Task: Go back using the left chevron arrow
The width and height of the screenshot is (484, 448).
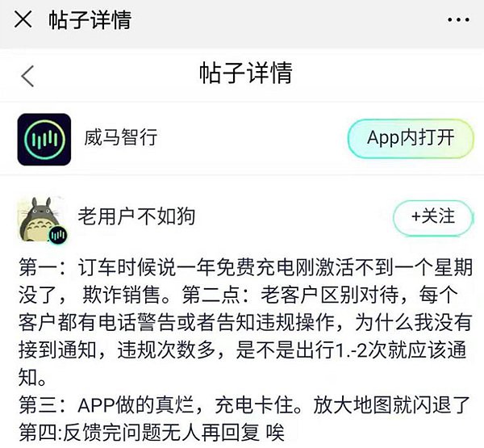Action: pos(27,76)
